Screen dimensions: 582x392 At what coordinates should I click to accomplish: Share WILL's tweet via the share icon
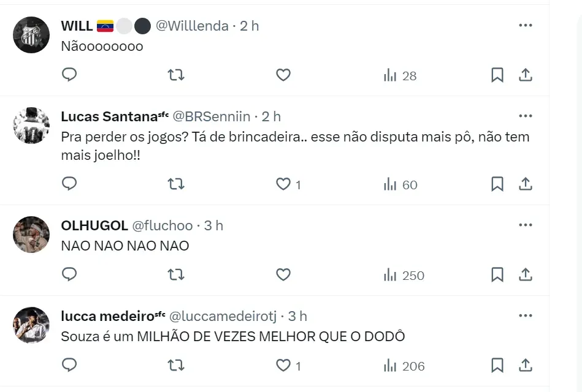(526, 75)
